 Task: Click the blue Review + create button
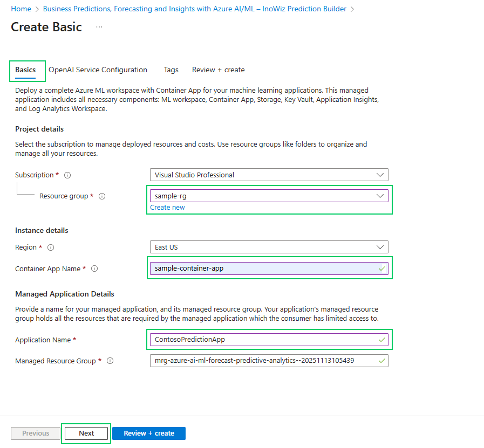149,433
